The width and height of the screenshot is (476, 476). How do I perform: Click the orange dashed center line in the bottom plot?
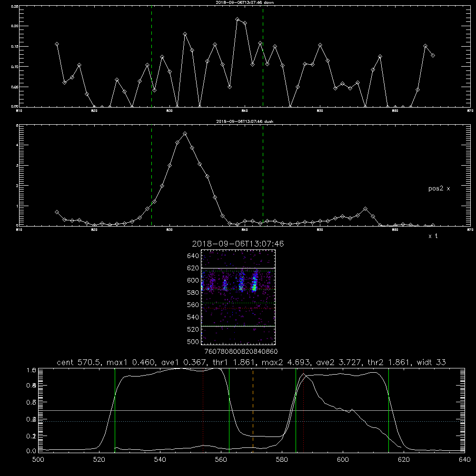[253, 410]
